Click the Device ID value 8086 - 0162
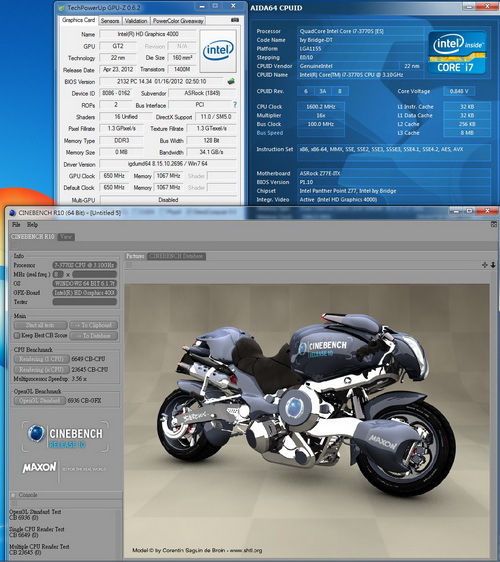 click(x=116, y=93)
